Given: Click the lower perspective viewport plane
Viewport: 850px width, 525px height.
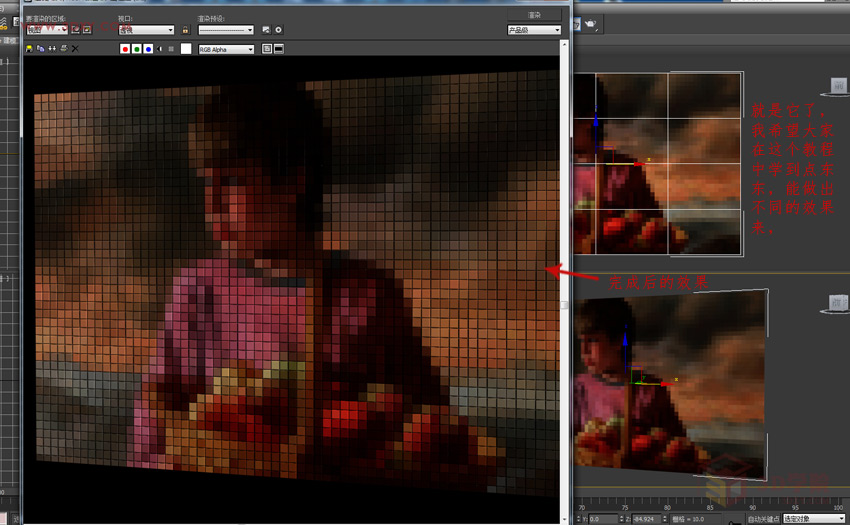Looking at the screenshot, I should [x=671, y=385].
